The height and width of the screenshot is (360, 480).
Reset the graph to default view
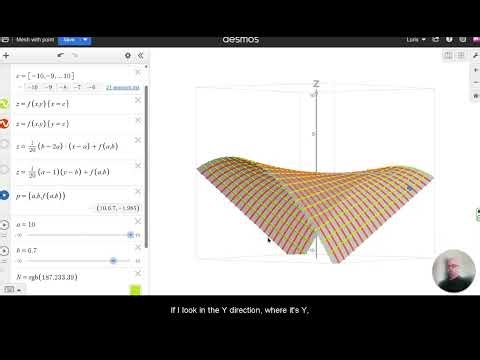tap(476, 96)
